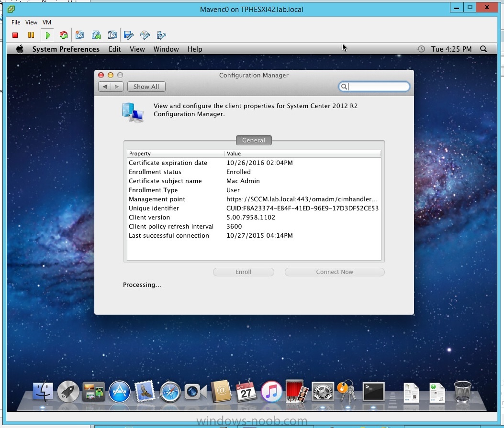Select the General tab

coord(254,140)
